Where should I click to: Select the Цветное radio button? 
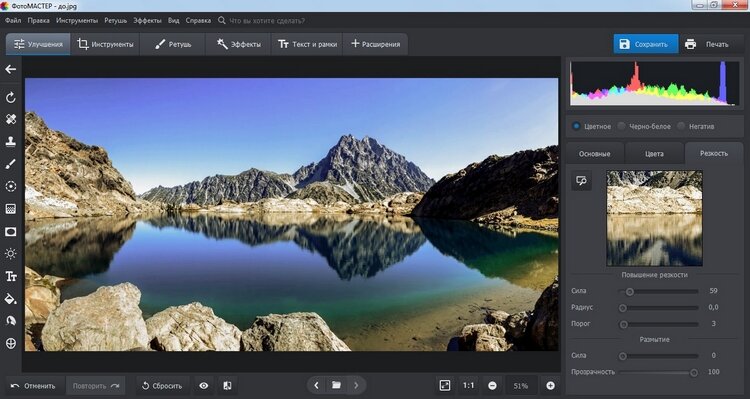click(576, 126)
